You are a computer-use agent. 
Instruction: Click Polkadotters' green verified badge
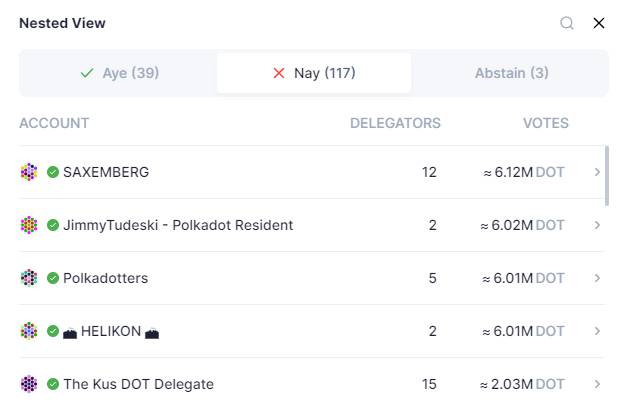point(53,278)
